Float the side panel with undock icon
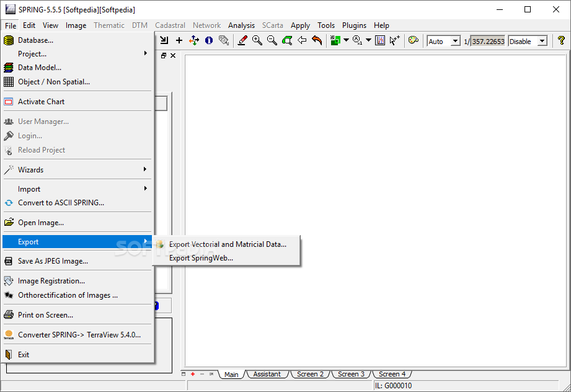Screen dimensions: 571x392 click(164, 55)
